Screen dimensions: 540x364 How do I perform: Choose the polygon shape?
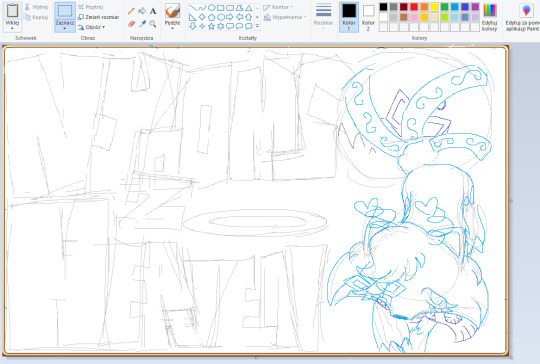239,8
